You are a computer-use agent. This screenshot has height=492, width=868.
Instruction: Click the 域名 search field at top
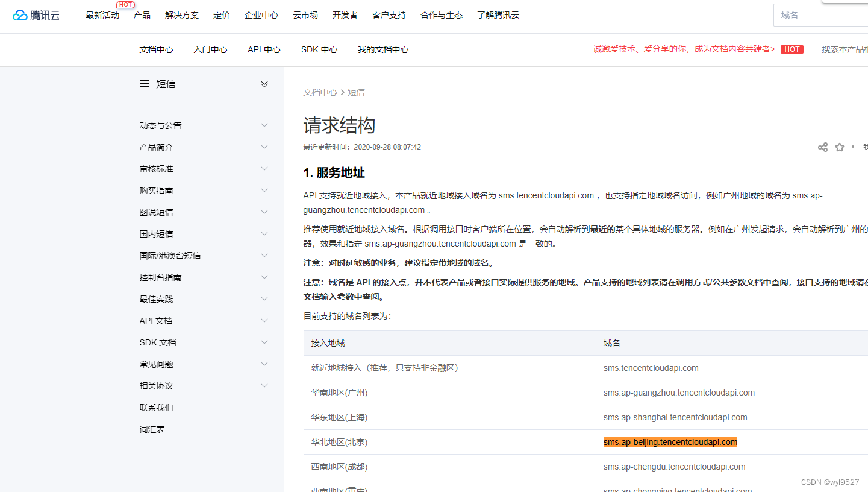820,15
